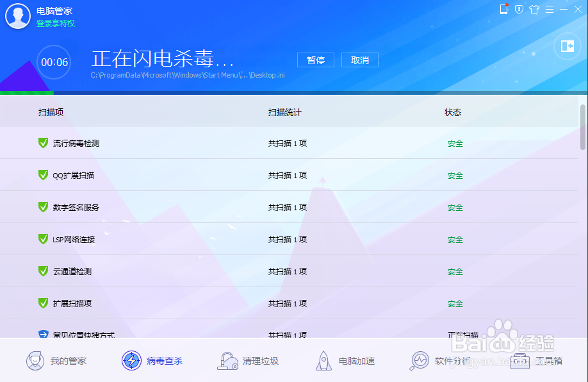The image size is (588, 382).
Task: Click the vertical scrollbar thumb
Action: pos(583,127)
